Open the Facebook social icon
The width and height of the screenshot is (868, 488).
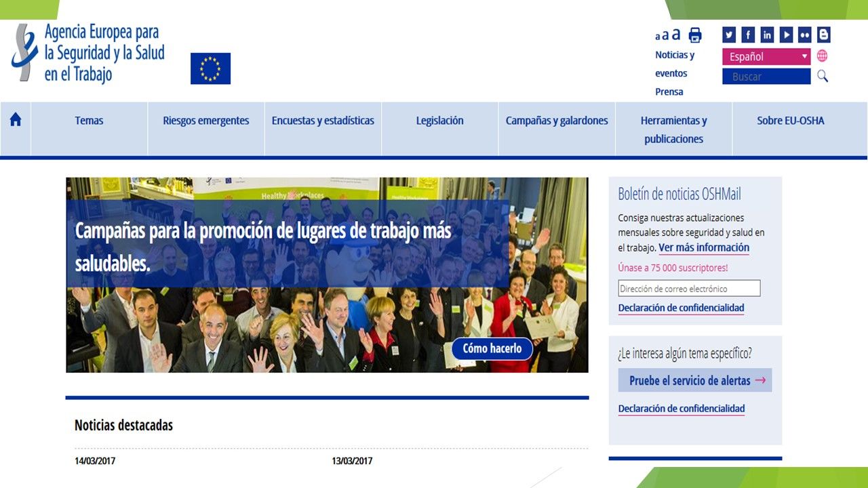point(748,35)
